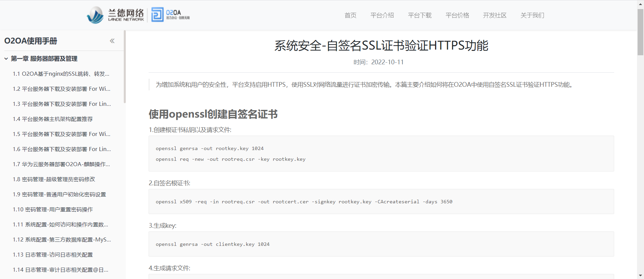Select 1.8 密码管理-超级管理员密码修改
Image resolution: width=644 pixels, height=279 pixels.
pos(54,179)
